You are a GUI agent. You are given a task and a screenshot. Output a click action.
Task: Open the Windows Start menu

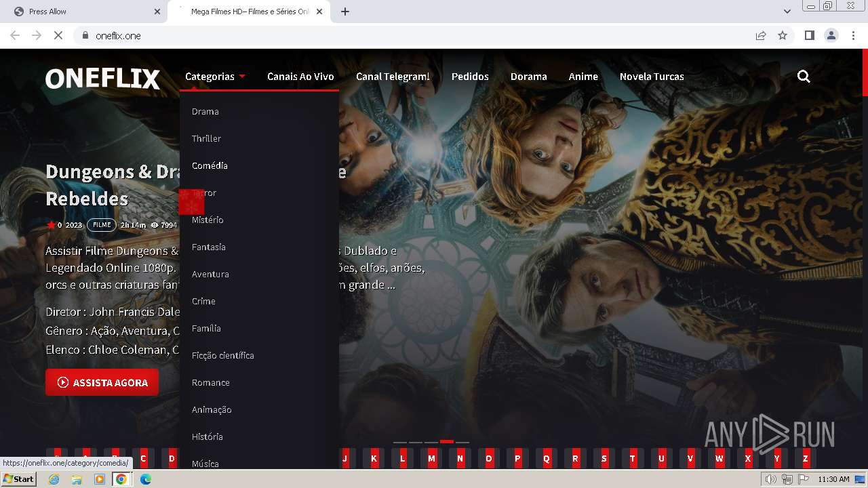(x=19, y=479)
